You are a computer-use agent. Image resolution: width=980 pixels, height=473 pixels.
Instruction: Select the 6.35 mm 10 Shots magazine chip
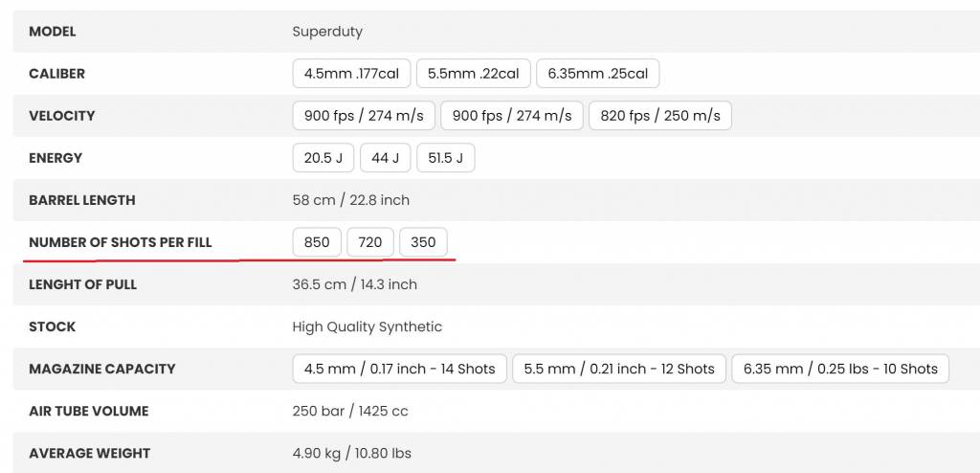tap(840, 370)
